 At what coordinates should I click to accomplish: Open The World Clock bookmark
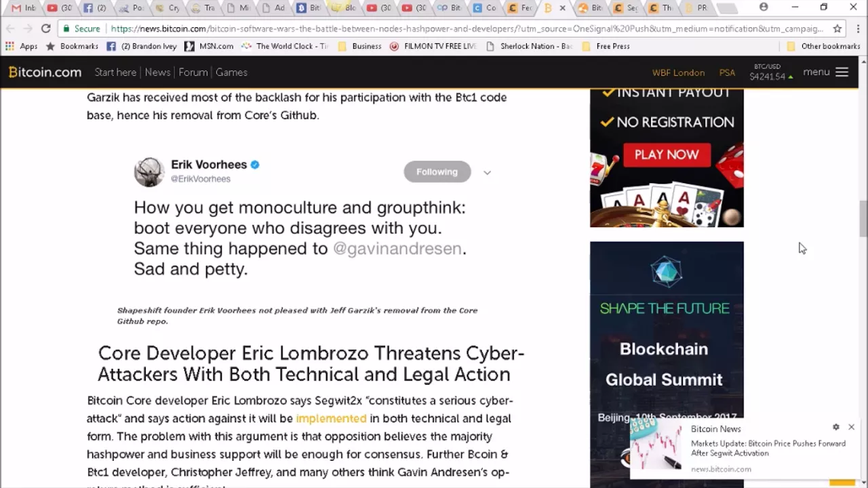tap(284, 46)
